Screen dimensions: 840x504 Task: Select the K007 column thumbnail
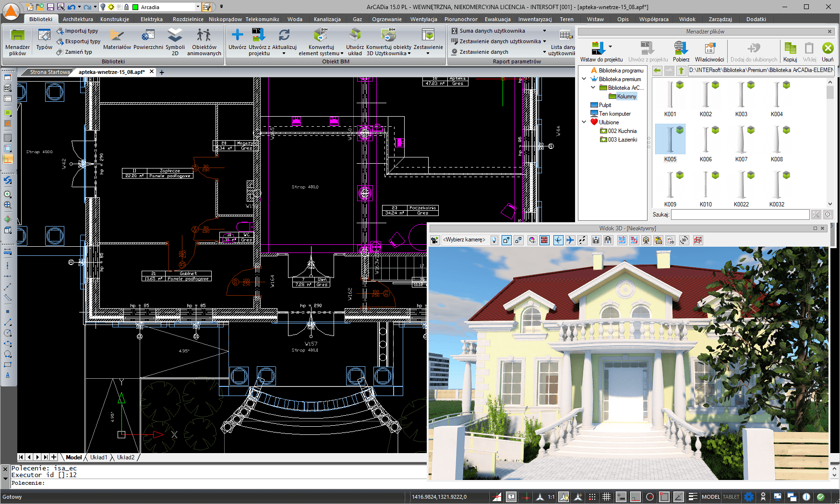tap(741, 144)
